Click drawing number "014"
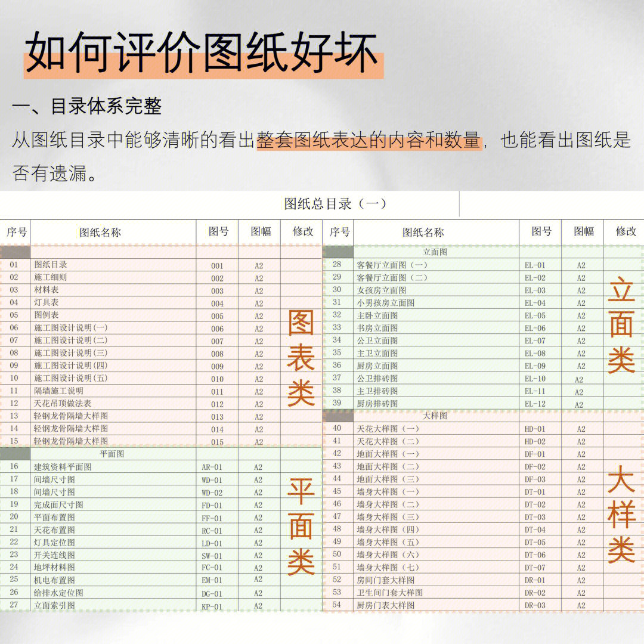 (217, 429)
